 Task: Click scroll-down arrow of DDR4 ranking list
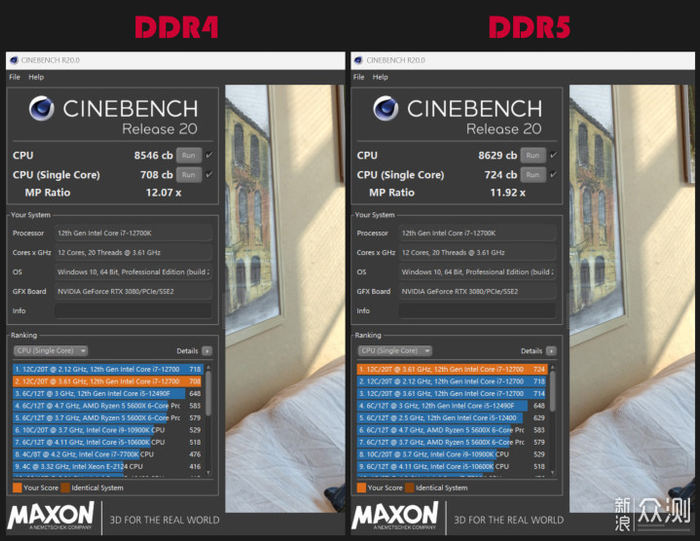(x=208, y=472)
